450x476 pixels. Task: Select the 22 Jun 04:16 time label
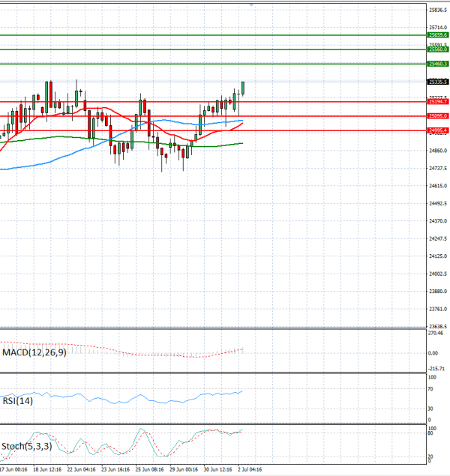(82, 469)
